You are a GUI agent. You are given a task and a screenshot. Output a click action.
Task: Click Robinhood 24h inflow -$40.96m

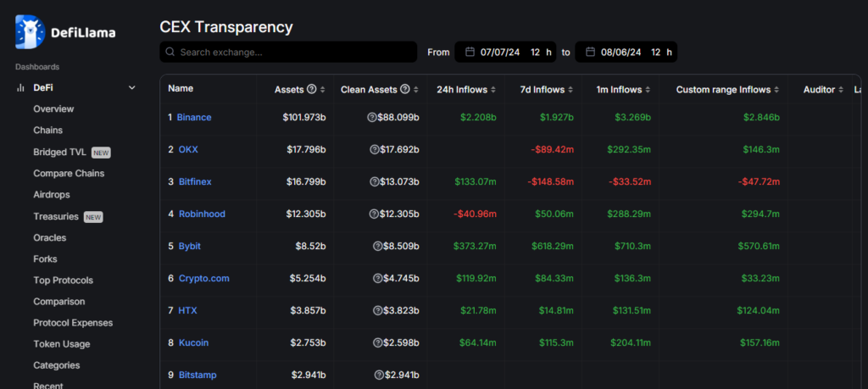click(x=475, y=214)
